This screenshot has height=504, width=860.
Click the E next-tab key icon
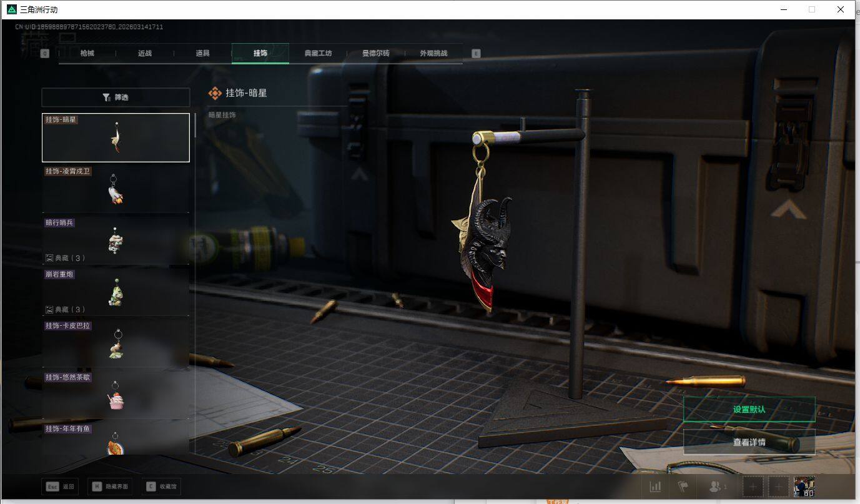point(476,54)
